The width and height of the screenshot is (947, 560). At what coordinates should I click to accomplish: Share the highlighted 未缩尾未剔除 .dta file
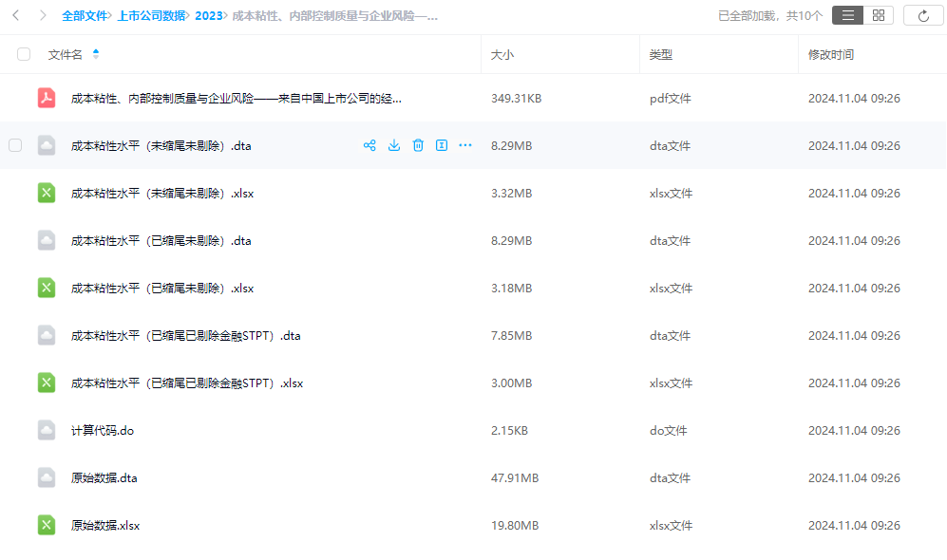pos(369,145)
